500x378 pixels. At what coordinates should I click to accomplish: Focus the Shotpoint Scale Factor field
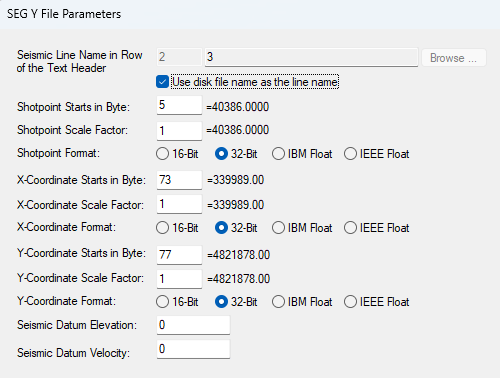pos(179,131)
